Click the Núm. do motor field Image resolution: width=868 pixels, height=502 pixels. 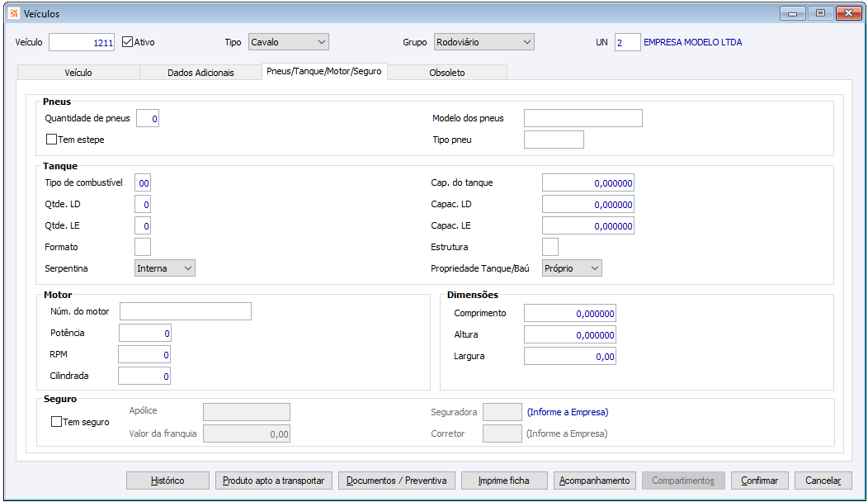point(186,311)
